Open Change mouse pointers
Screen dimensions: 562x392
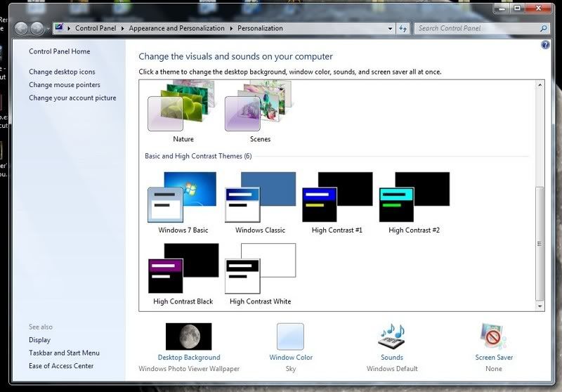(65, 84)
